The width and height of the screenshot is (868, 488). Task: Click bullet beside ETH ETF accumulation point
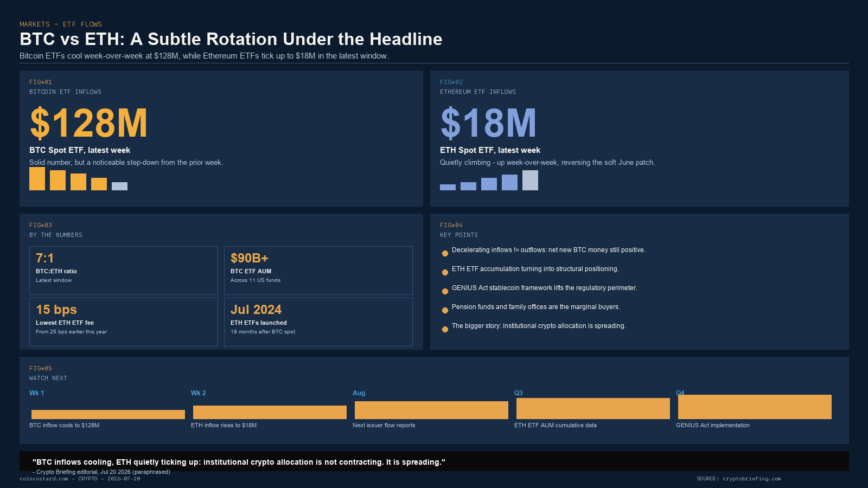coord(445,272)
